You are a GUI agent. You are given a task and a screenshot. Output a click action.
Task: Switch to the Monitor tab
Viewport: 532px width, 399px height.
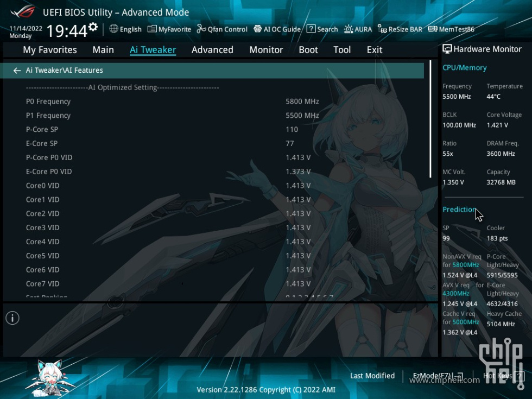coord(266,50)
